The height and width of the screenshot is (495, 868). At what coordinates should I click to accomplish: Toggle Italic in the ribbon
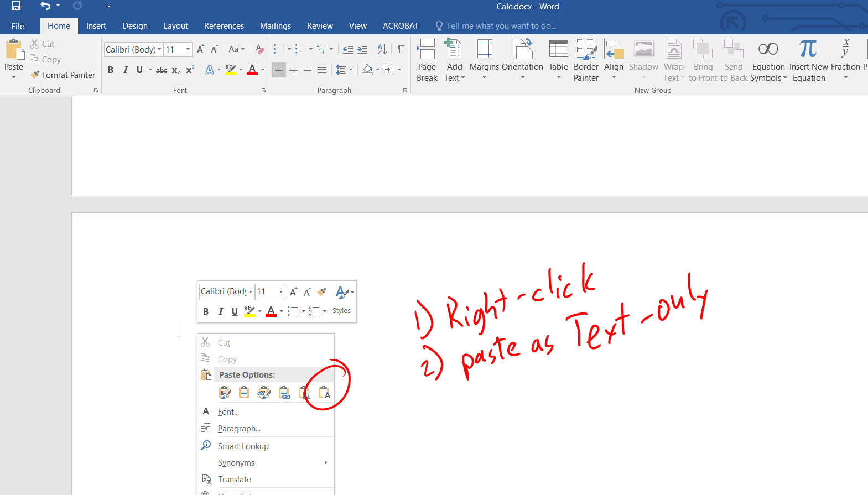pyautogui.click(x=126, y=70)
